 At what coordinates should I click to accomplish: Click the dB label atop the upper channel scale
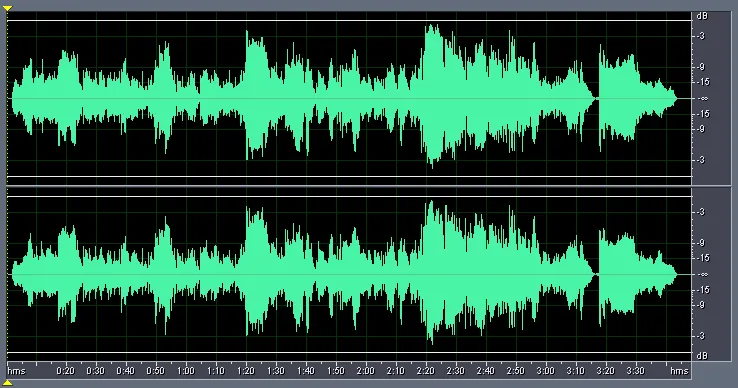pyautogui.click(x=702, y=16)
